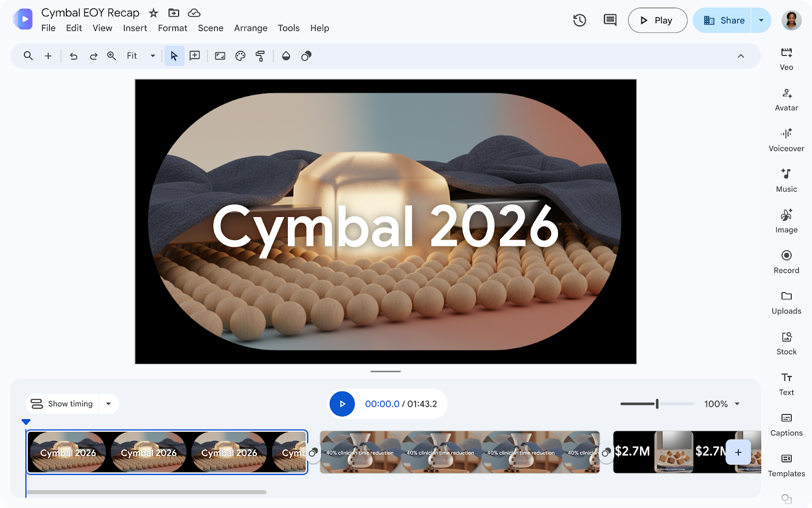Open the Format menu
This screenshot has width=812, height=508.
pyautogui.click(x=173, y=28)
